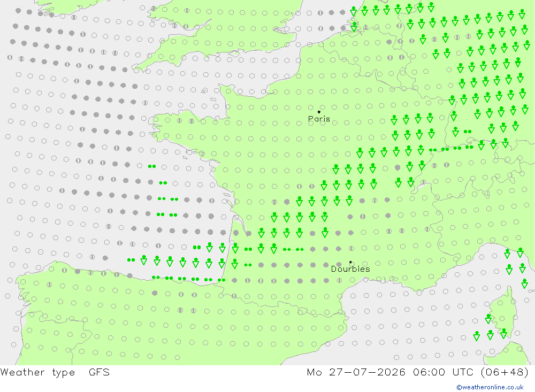Click the Dourbies location label
This screenshot has height=392, width=535.
click(350, 269)
